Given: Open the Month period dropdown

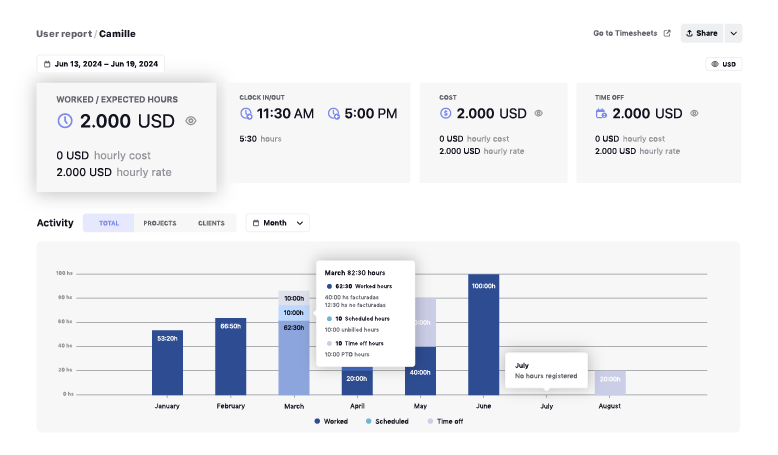Looking at the screenshot, I should (277, 223).
